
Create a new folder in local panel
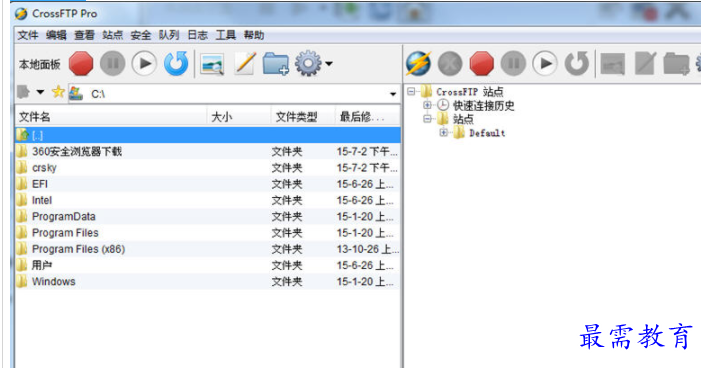[x=275, y=63]
